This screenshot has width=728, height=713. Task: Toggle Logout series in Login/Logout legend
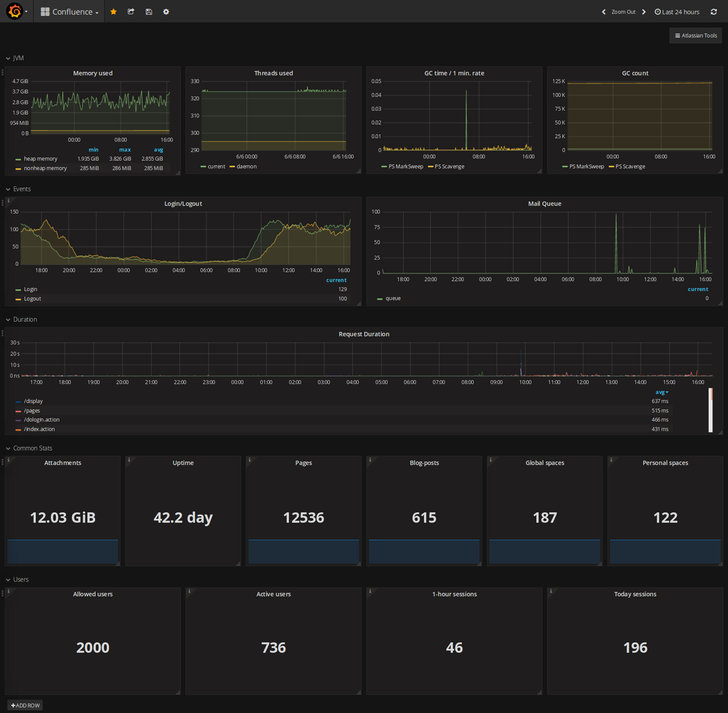32,299
